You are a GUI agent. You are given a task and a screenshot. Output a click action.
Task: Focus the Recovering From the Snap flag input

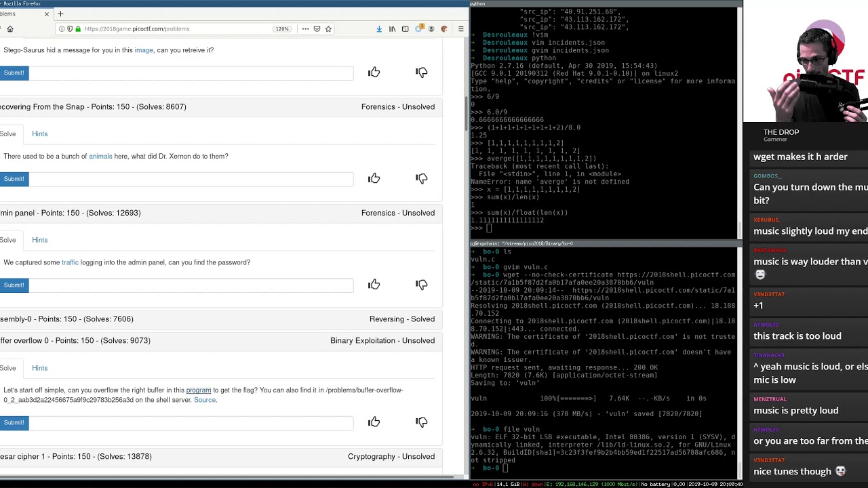pyautogui.click(x=191, y=179)
